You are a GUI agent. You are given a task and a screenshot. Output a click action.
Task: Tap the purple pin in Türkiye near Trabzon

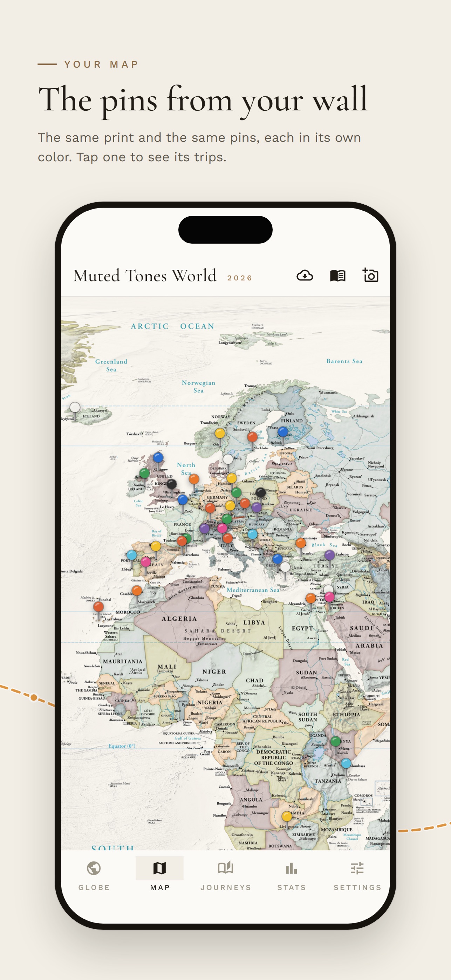pyautogui.click(x=330, y=555)
